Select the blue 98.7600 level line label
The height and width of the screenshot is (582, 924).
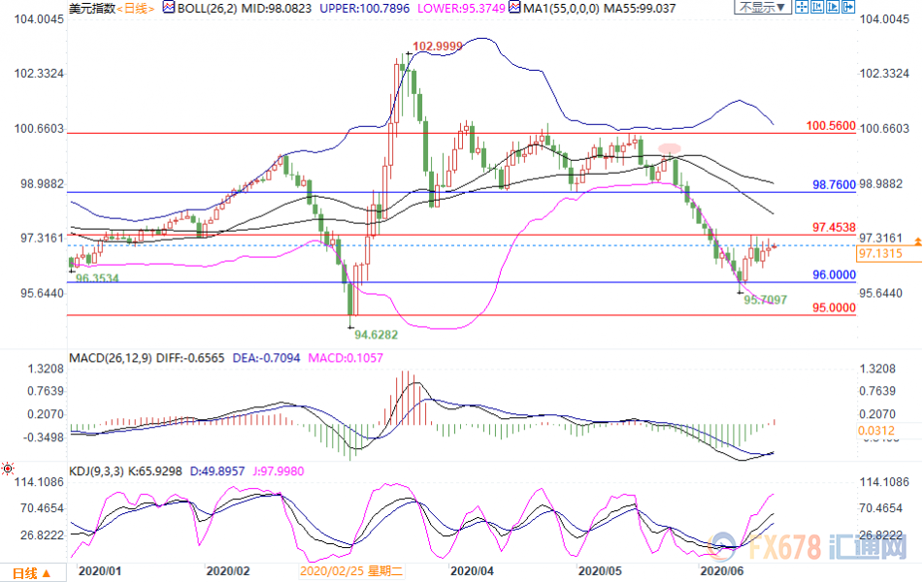[834, 183]
